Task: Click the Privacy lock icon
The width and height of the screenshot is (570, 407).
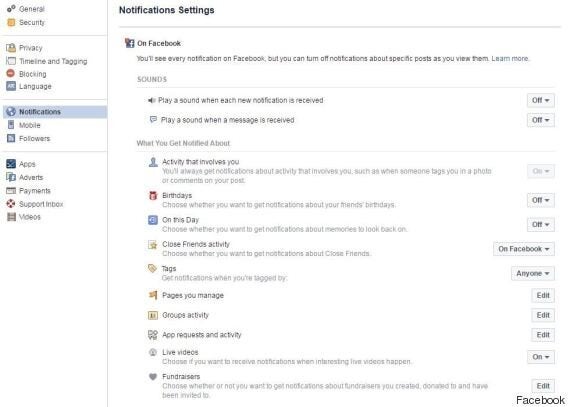Action: (x=11, y=48)
